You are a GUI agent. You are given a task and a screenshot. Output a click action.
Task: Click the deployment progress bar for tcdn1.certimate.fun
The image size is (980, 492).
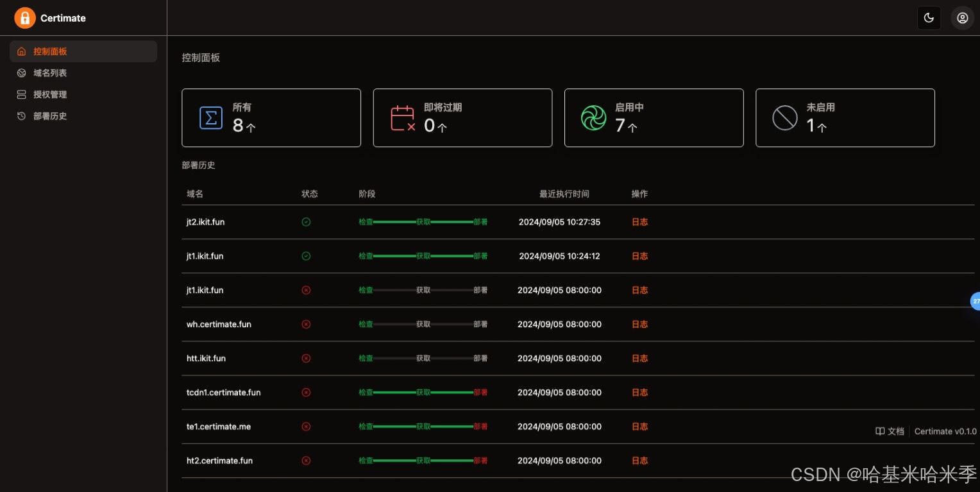422,392
